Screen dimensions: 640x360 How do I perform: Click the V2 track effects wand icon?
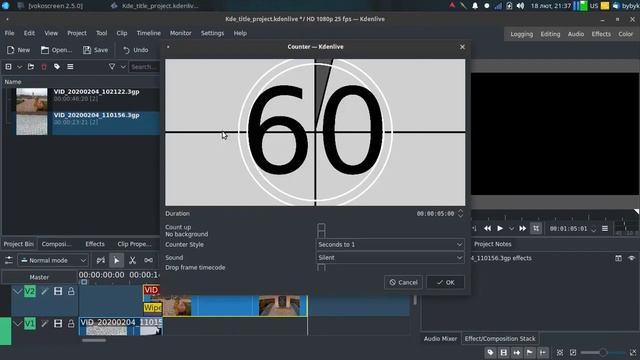coord(44,291)
